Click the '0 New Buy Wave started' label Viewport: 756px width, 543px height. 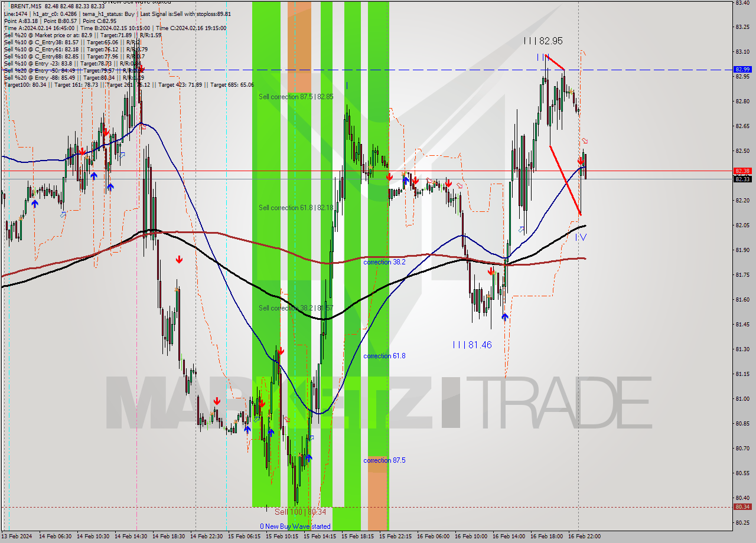pos(295,526)
